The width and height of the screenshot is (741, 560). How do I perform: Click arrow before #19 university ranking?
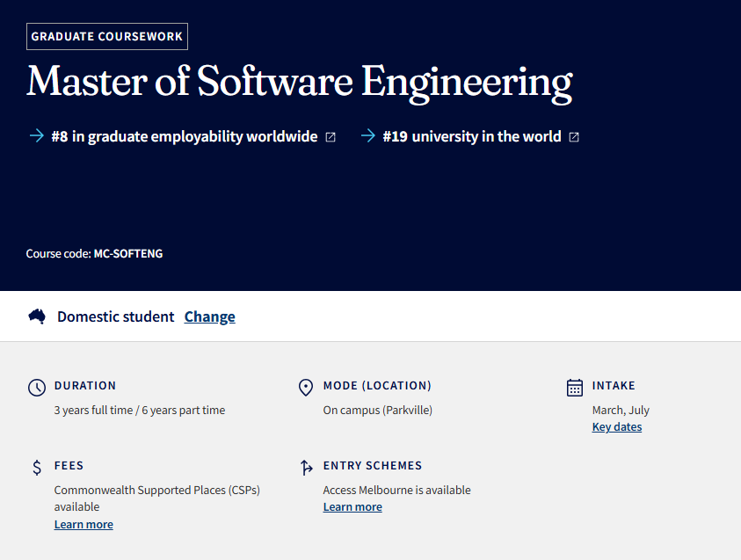(x=367, y=136)
